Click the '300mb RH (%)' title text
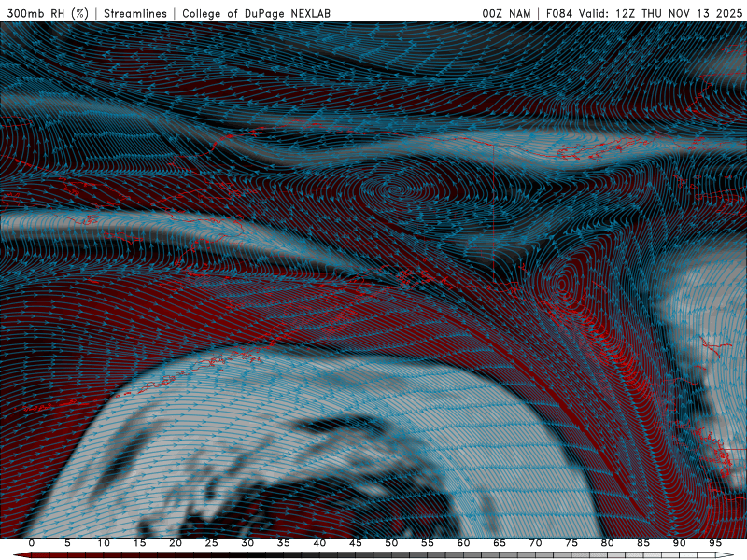Screen dimensions: 747x560 click(48, 13)
